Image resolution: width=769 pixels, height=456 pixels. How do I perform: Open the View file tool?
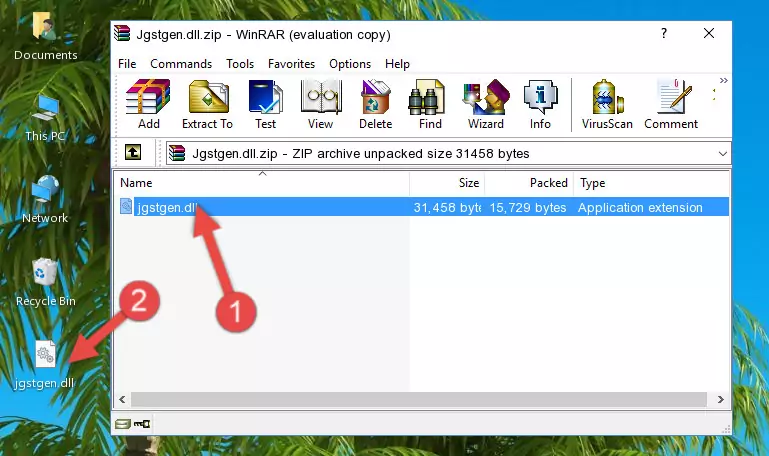pyautogui.click(x=321, y=104)
